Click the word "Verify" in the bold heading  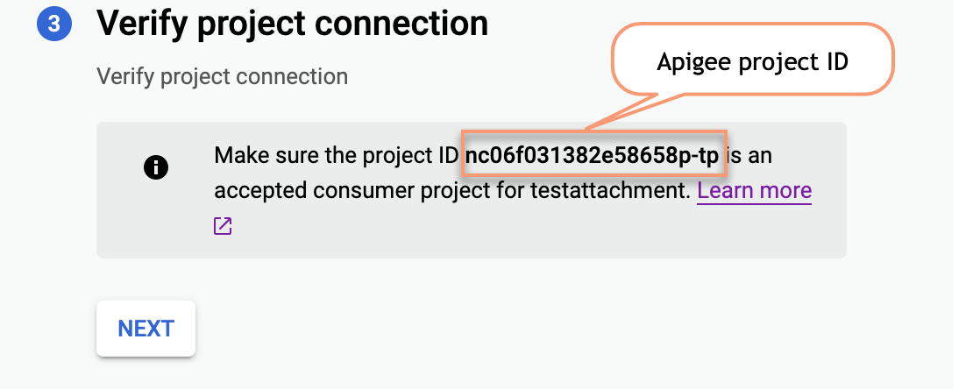coord(141,24)
